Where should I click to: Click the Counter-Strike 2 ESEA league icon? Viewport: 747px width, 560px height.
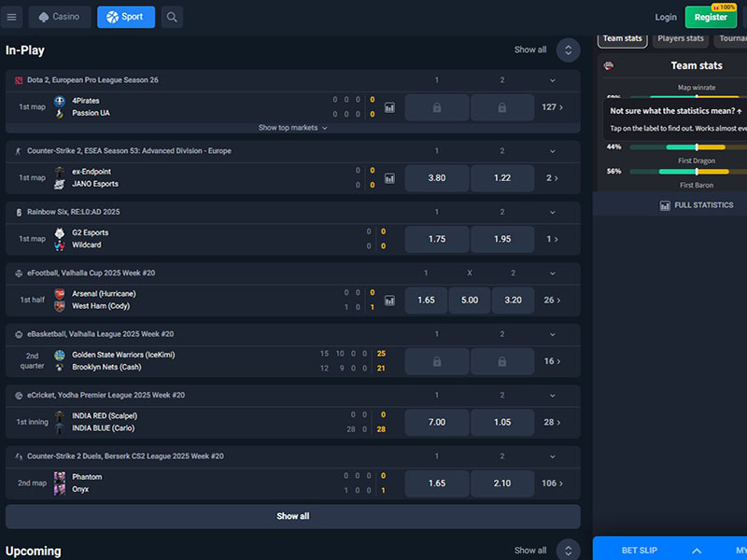point(19,151)
